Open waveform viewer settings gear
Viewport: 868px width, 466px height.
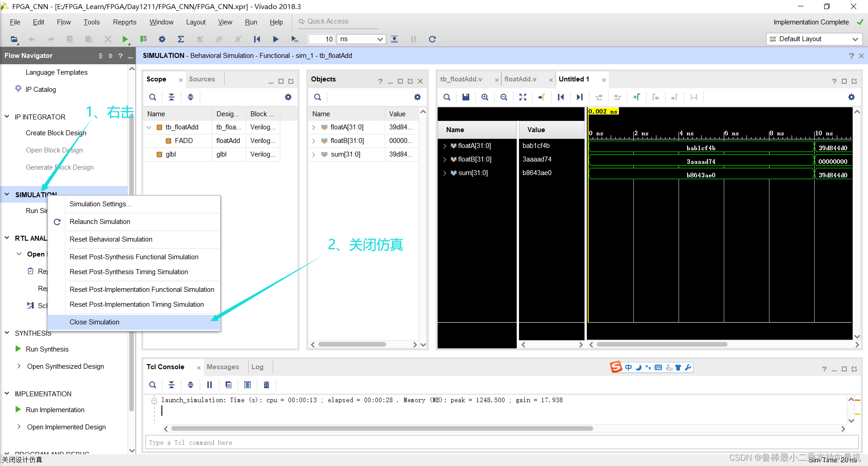851,97
